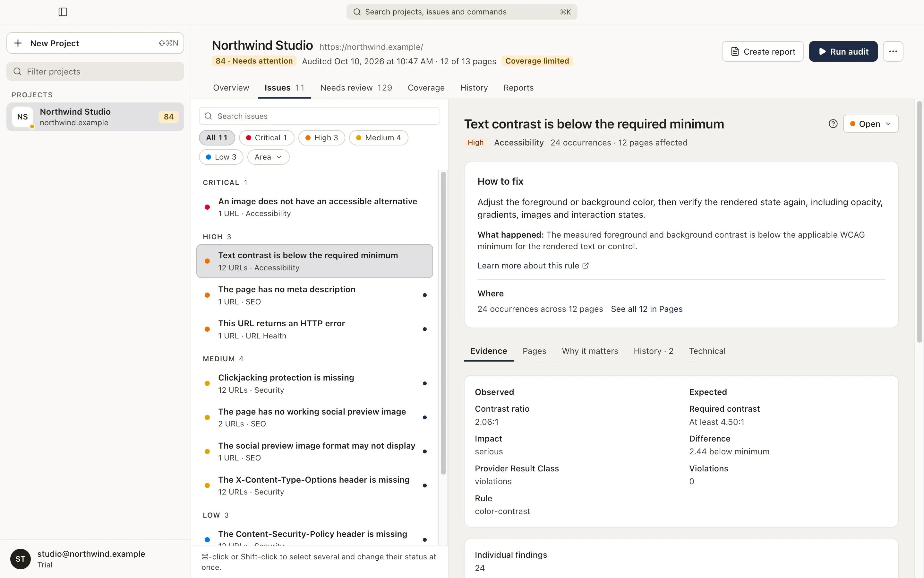Screen dimensions: 924x578
Task: Filter issues by High severity
Action: (321, 138)
